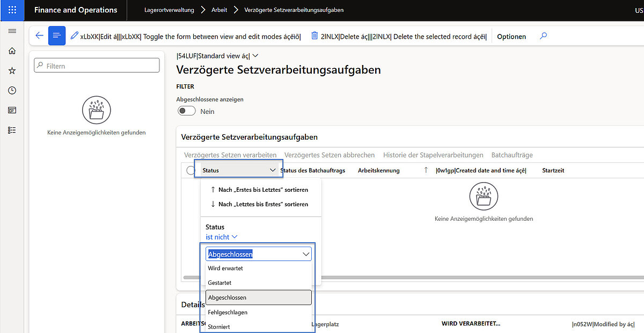
Task: Expand the Standard view chevron
Action: [255, 56]
